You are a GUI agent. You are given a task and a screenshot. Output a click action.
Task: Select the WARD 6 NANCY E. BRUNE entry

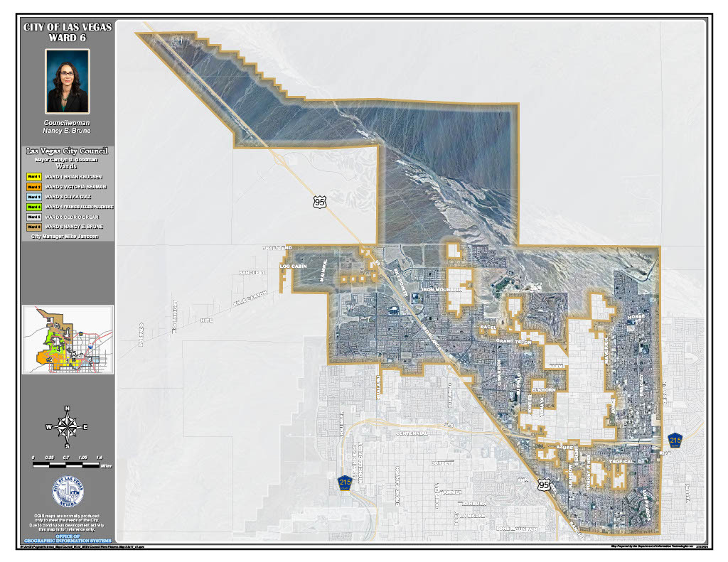[x=75, y=226]
